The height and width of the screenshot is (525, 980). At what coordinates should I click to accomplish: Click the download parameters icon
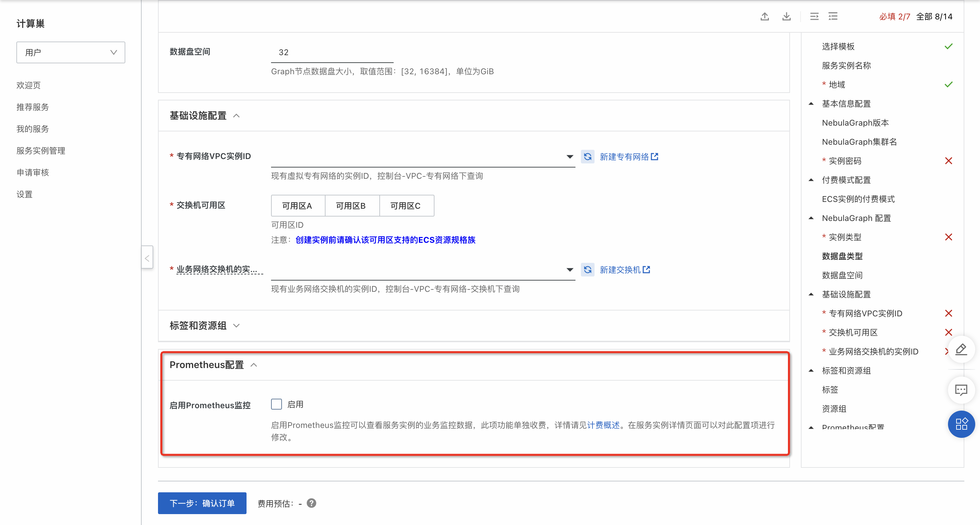(x=786, y=16)
